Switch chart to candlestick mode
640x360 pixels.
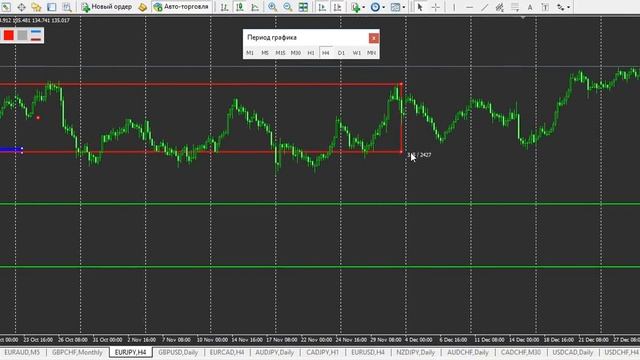[x=240, y=7]
